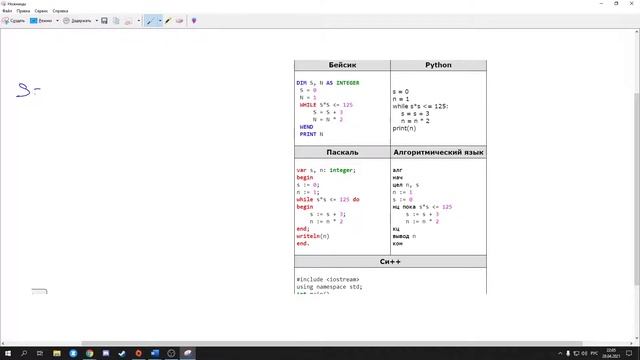Image resolution: width=640 pixels, height=360 pixels.
Task: Select the Highlighter tool
Action: click(168, 20)
